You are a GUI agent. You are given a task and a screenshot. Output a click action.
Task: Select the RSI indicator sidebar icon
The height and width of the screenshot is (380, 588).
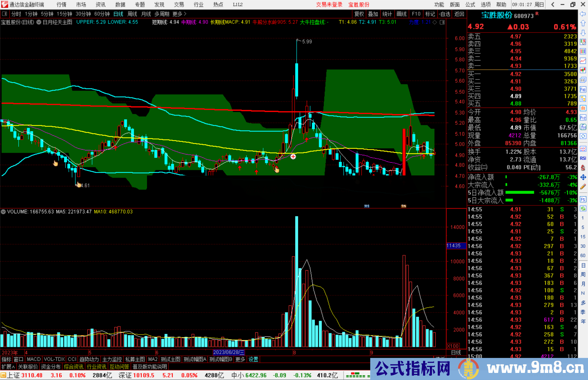pyautogui.click(x=583, y=158)
